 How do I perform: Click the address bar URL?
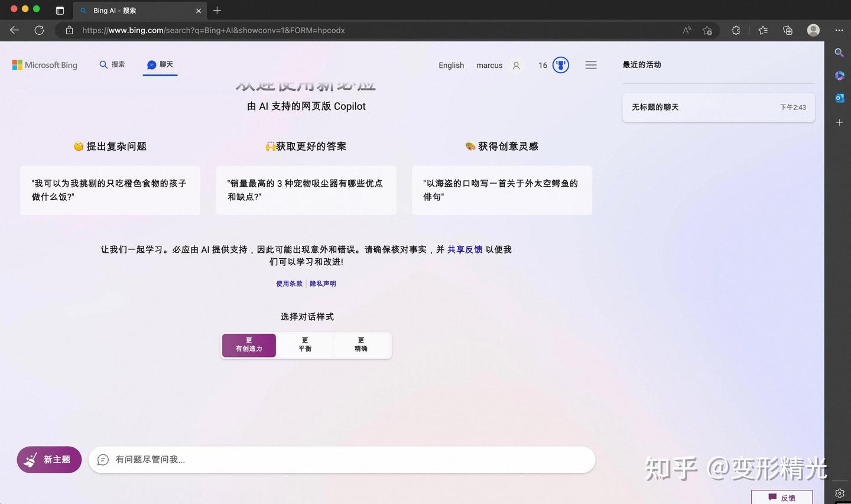pyautogui.click(x=213, y=30)
